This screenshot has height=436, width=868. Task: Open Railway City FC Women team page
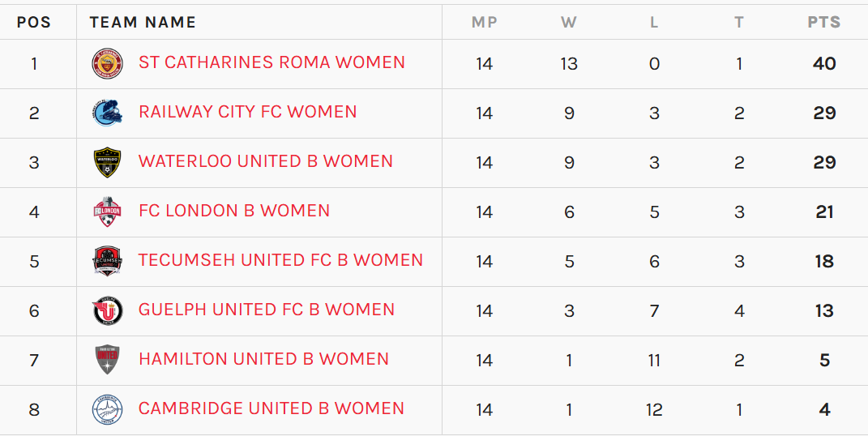coord(247,112)
